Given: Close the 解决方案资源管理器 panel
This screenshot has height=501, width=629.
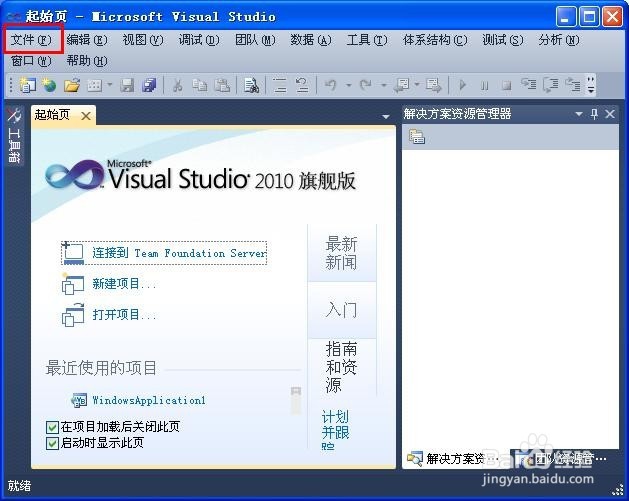Looking at the screenshot, I should (610, 114).
